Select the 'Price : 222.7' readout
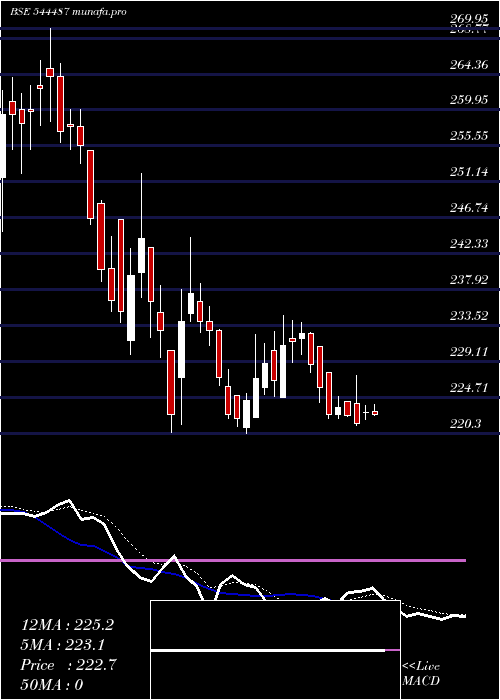The height and width of the screenshot is (700, 500). (x=68, y=665)
